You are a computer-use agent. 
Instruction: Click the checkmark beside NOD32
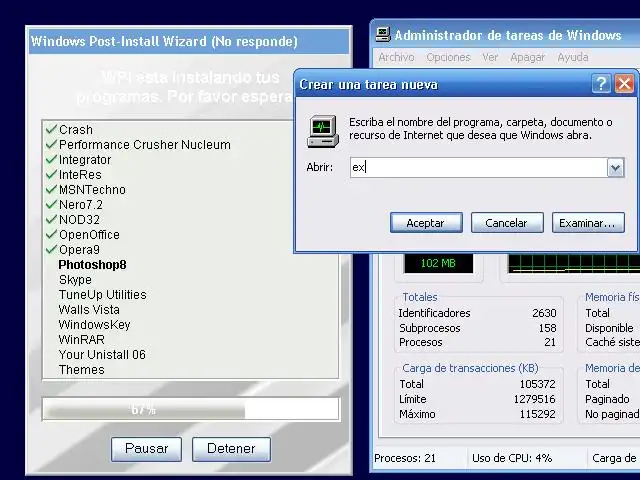point(51,220)
